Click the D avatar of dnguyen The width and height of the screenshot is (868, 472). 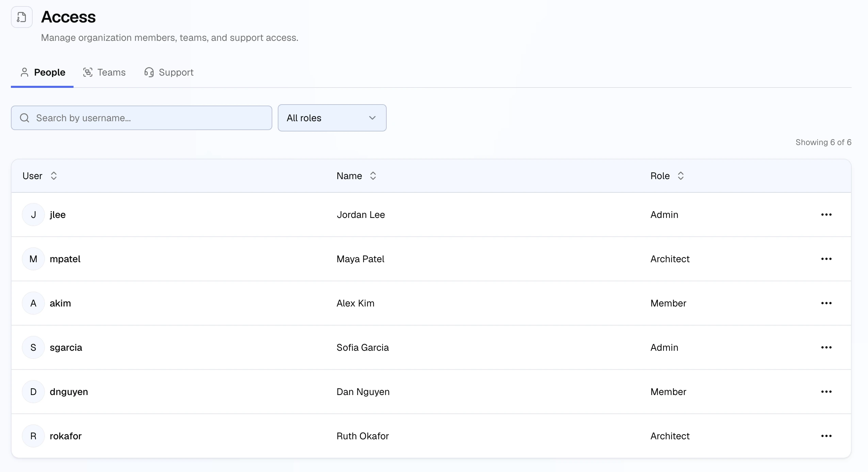pyautogui.click(x=33, y=392)
